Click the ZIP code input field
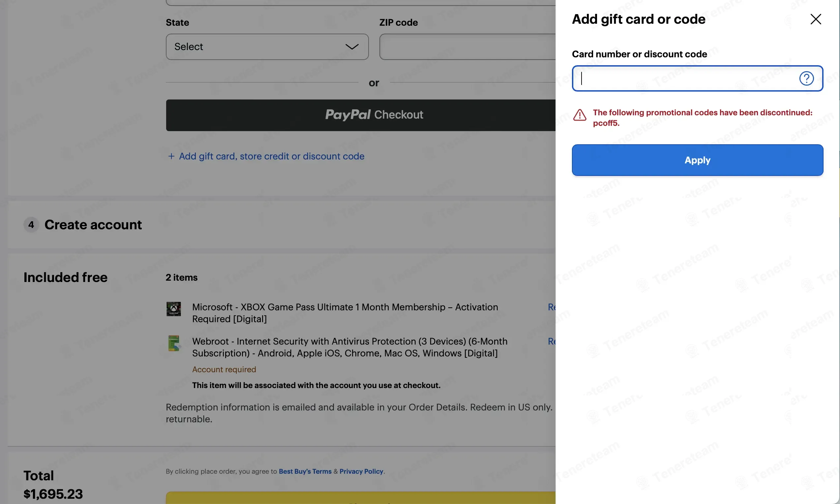The width and height of the screenshot is (840, 504). tap(467, 46)
